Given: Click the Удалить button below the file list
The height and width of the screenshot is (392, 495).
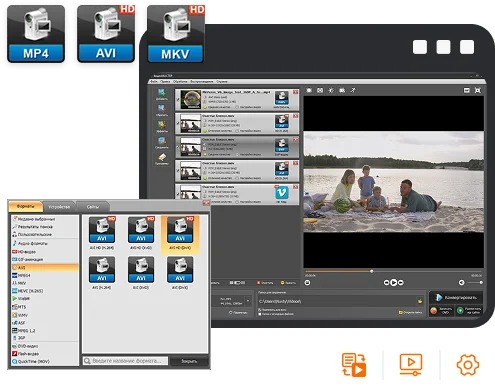Looking at the screenshot, I should [288, 283].
